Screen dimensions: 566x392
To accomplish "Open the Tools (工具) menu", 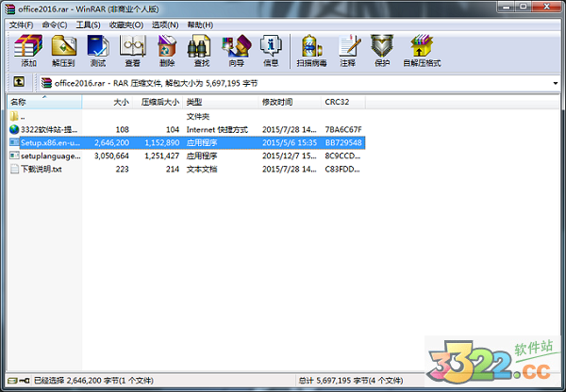I will tap(88, 24).
